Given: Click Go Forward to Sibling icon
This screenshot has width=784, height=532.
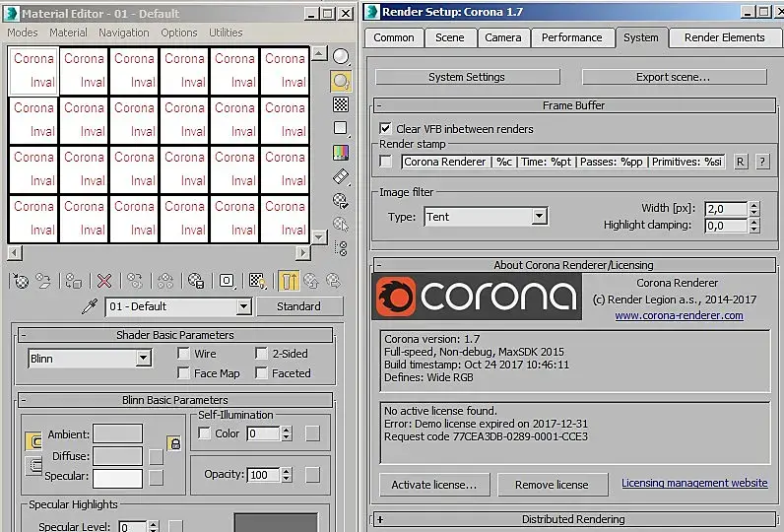Looking at the screenshot, I should (x=333, y=281).
